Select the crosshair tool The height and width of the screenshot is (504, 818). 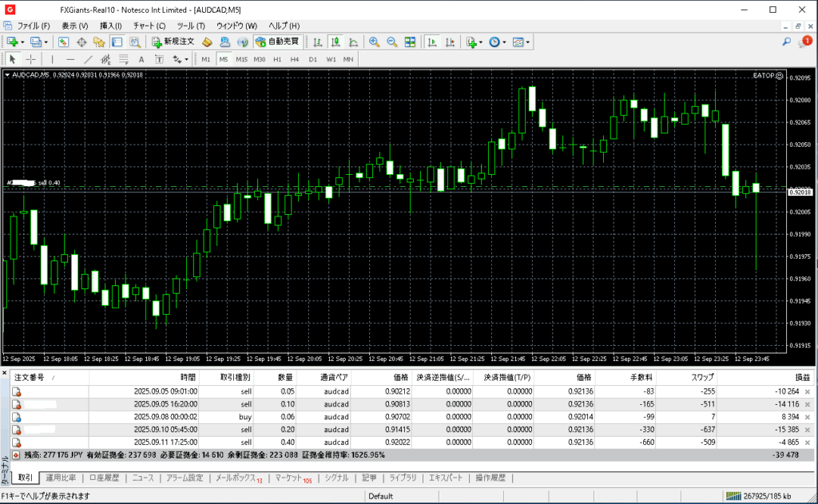[31, 59]
